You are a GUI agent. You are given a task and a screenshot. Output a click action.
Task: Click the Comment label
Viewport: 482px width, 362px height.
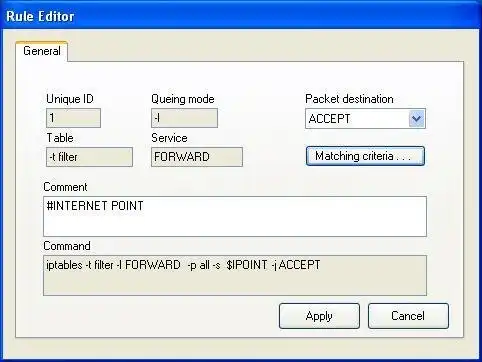coord(65,187)
